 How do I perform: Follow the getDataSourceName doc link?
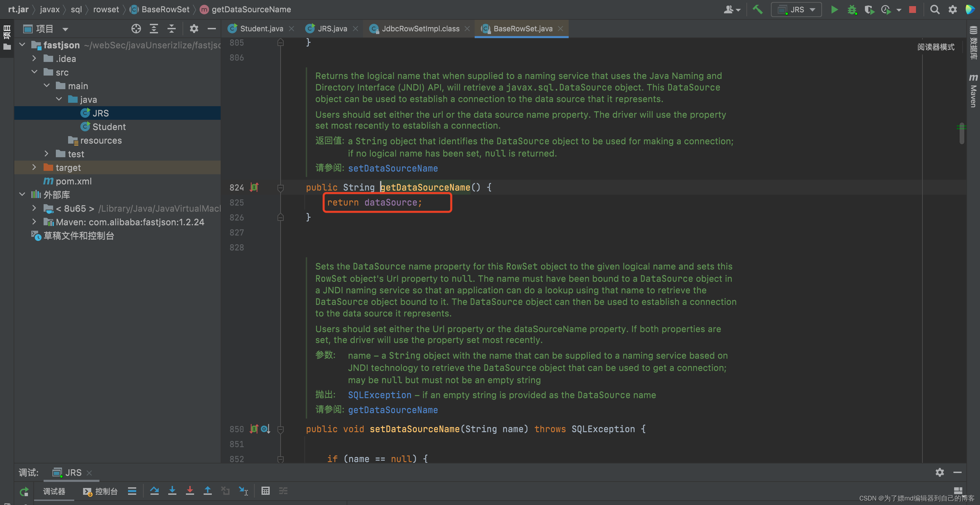[x=393, y=410]
